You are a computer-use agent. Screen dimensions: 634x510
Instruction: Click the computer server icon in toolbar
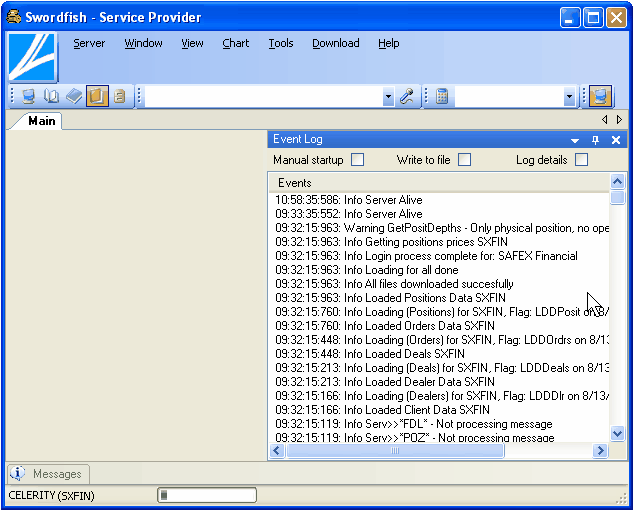click(28, 97)
